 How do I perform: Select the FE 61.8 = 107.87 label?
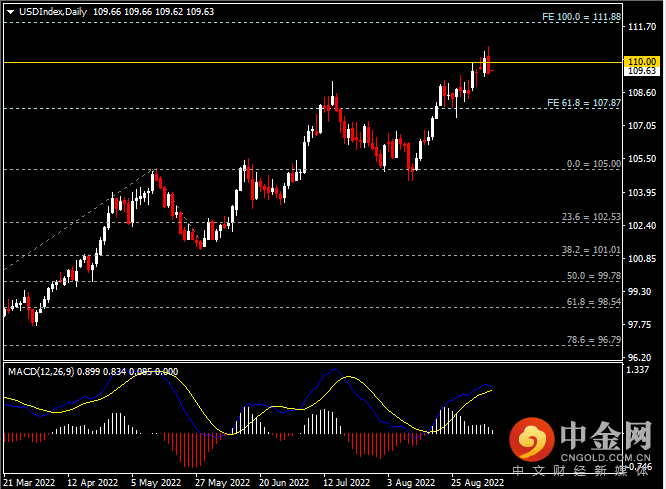[584, 103]
